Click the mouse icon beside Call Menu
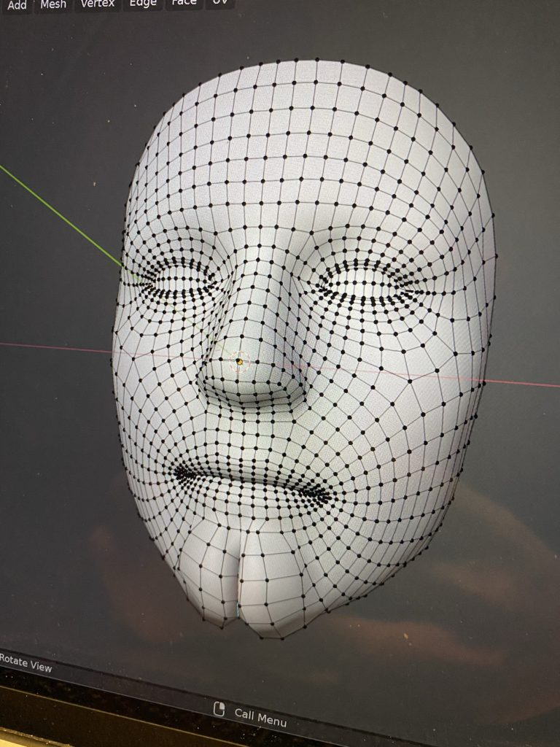The width and height of the screenshot is (560, 747). (218, 709)
